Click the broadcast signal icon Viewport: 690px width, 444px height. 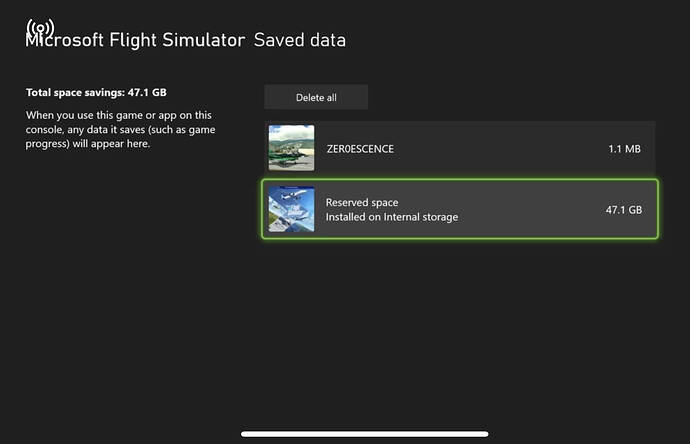[40, 27]
